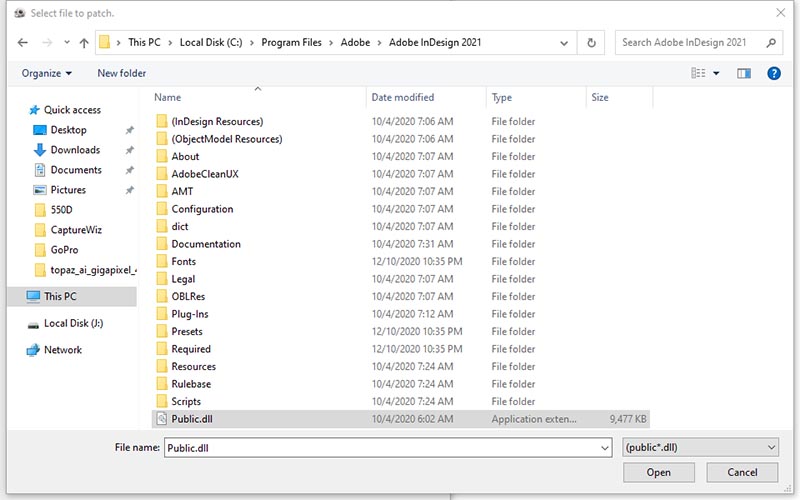Select the Legal folder

[183, 279]
